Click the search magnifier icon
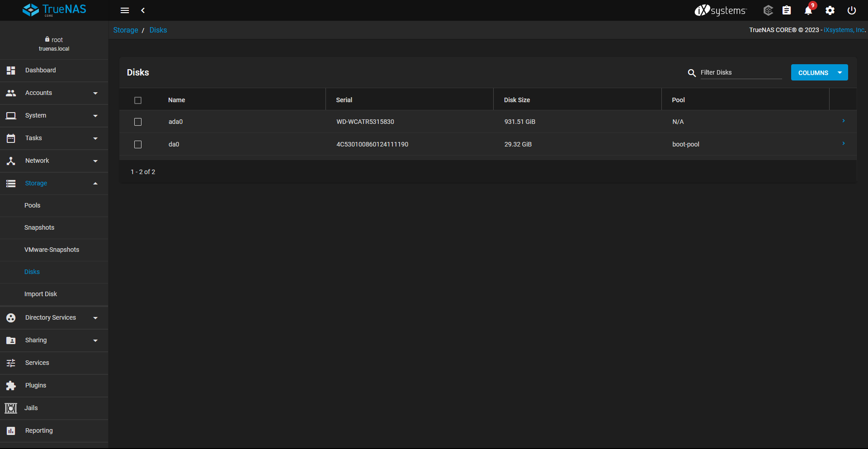The height and width of the screenshot is (449, 868). [x=692, y=73]
